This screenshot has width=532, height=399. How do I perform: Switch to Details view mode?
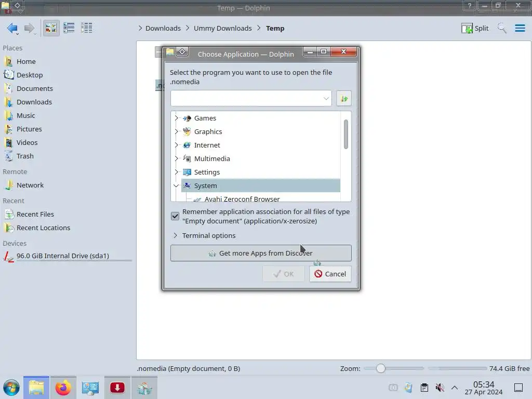click(x=87, y=28)
